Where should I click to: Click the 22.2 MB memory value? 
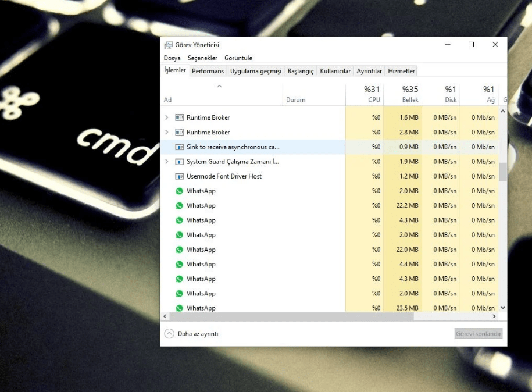(407, 206)
